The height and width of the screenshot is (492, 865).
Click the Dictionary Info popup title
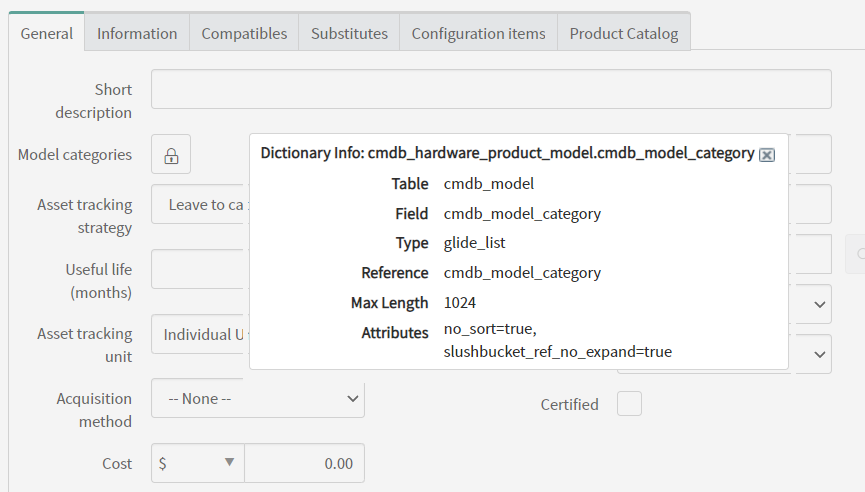(507, 153)
